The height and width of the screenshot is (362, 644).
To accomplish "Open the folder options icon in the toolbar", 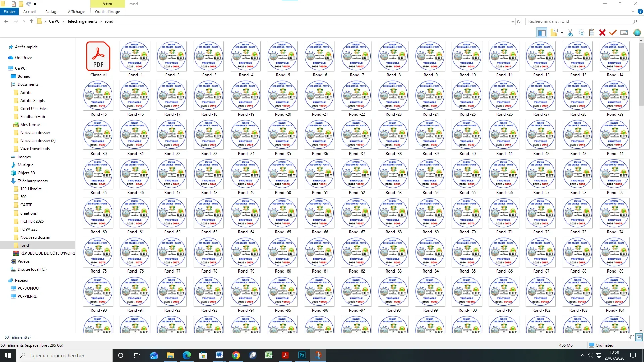I will (554, 33).
